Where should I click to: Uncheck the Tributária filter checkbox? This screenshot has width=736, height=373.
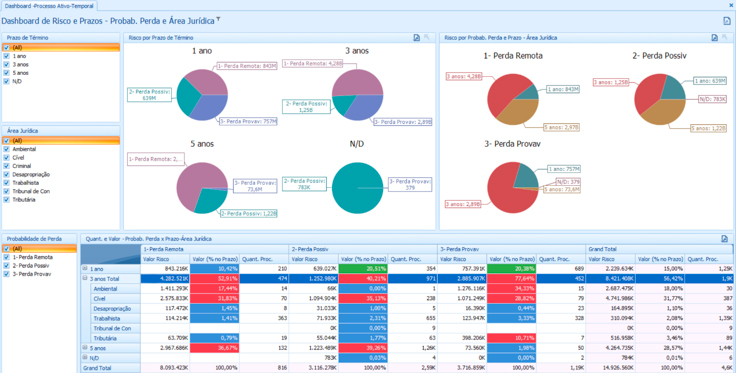point(7,200)
